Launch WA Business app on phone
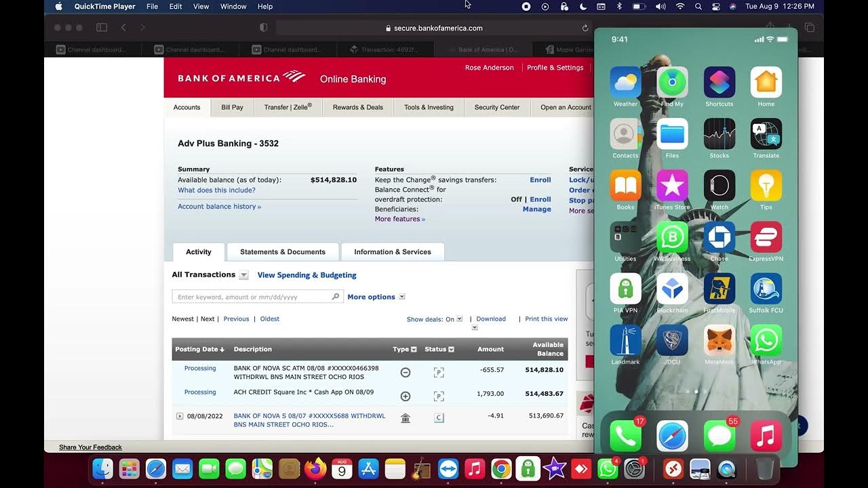Image resolution: width=868 pixels, height=488 pixels. point(672,237)
